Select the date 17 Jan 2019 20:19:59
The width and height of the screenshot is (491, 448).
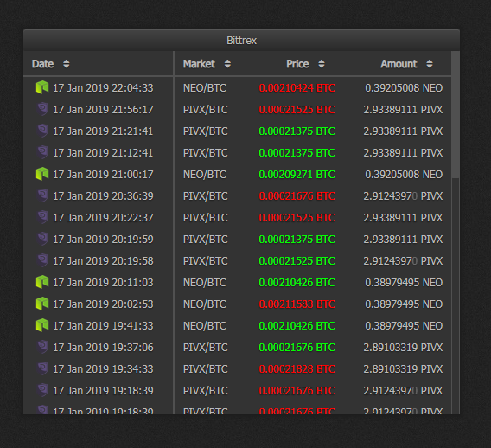103,240
